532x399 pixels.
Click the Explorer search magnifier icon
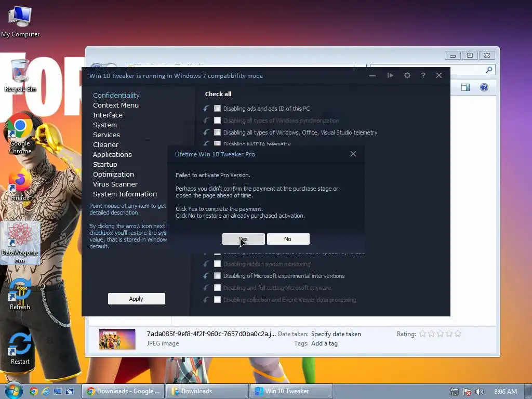point(489,70)
